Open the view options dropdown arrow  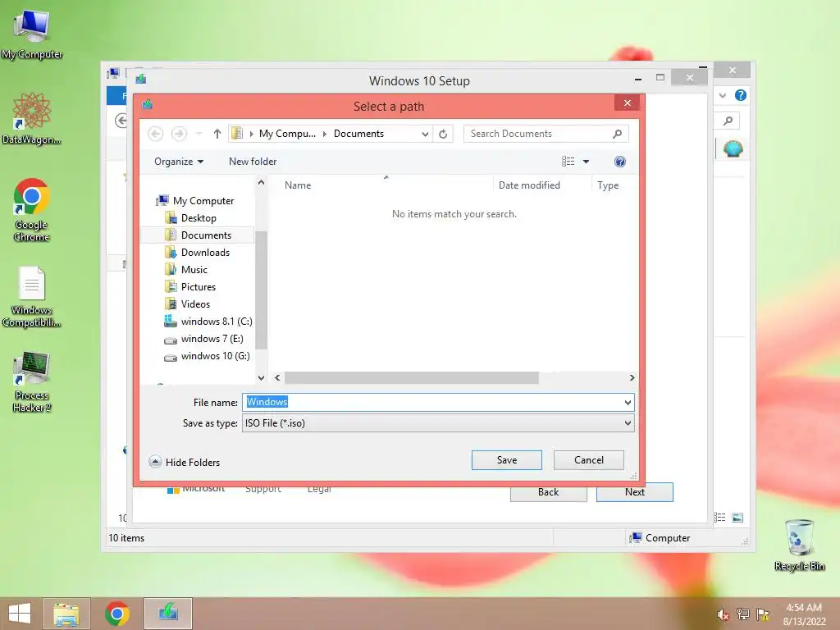pyautogui.click(x=586, y=162)
